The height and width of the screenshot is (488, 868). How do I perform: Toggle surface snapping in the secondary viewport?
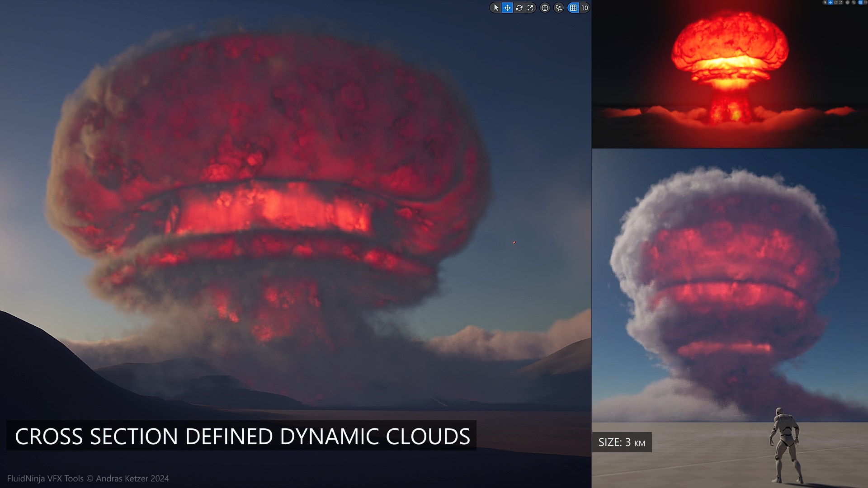tap(854, 2)
